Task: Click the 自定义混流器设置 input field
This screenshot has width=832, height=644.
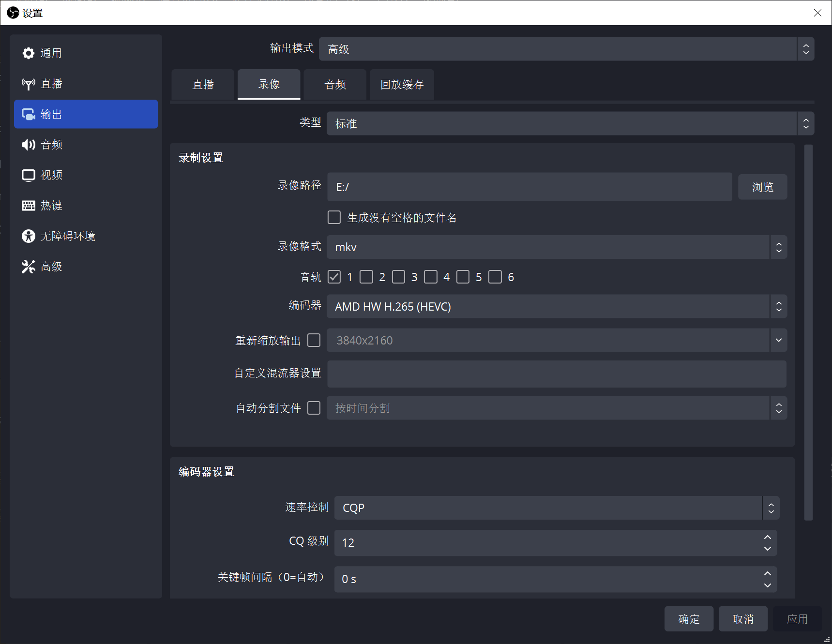Action: pyautogui.click(x=556, y=374)
